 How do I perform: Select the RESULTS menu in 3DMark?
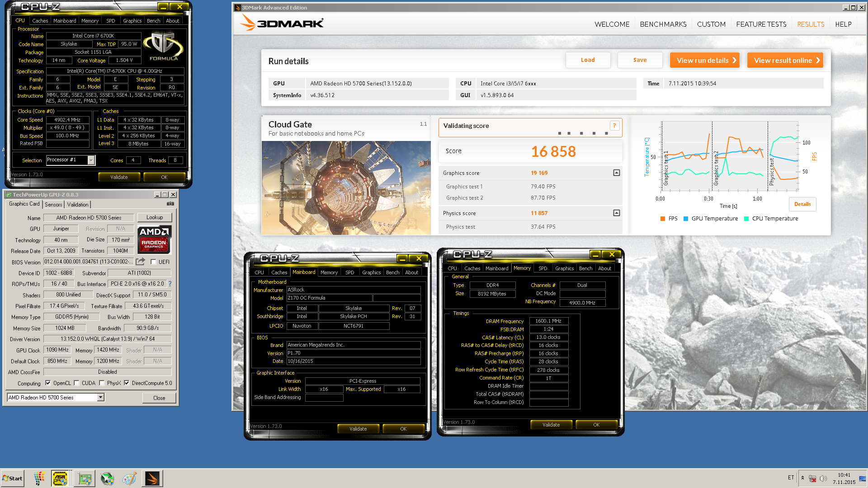(x=811, y=24)
